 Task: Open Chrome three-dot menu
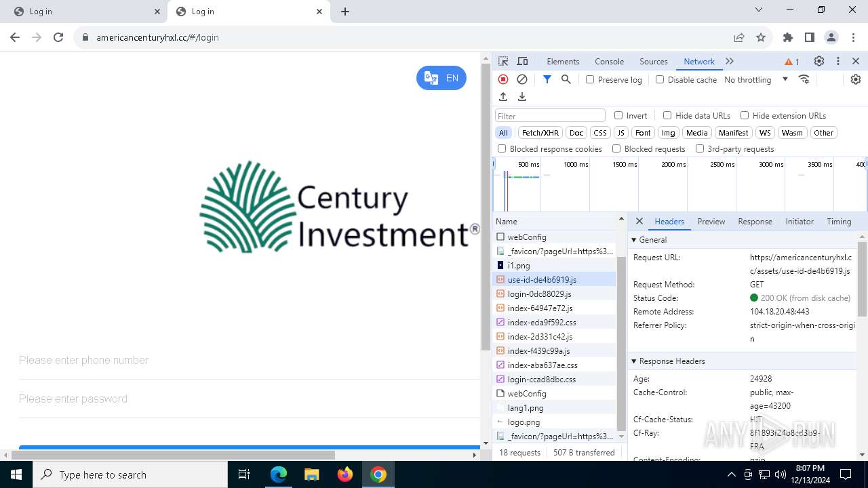pyautogui.click(x=852, y=37)
